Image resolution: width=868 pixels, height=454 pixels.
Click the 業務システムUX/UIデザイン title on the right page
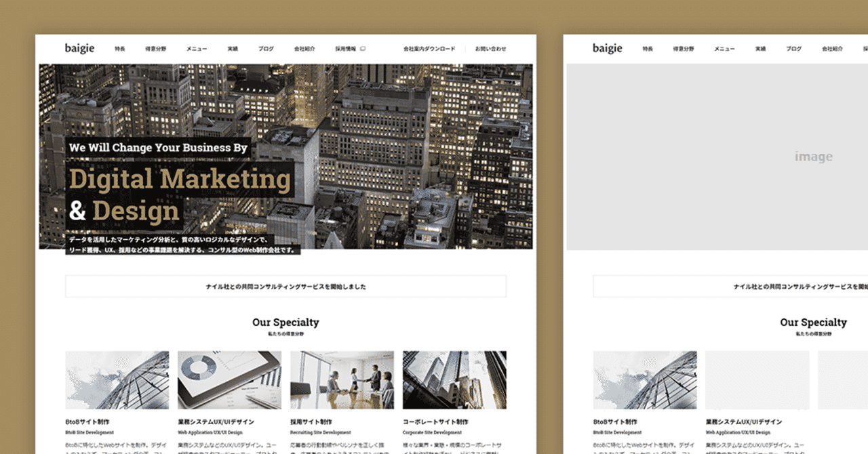[743, 422]
